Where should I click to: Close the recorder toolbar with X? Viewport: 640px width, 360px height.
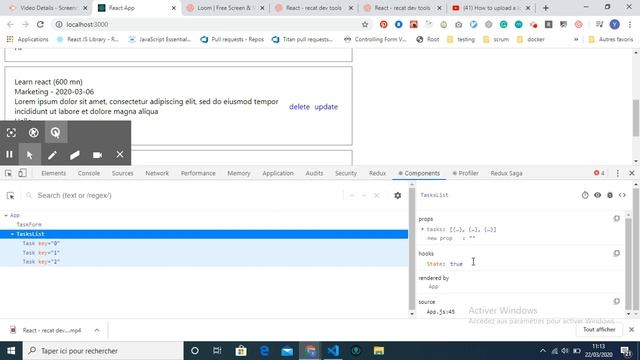(120, 154)
